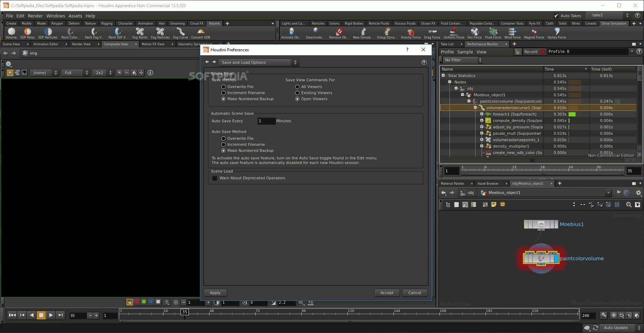This screenshot has height=333, width=644.
Task: Select the SDF Particles shelf tool
Action: [x=48, y=33]
